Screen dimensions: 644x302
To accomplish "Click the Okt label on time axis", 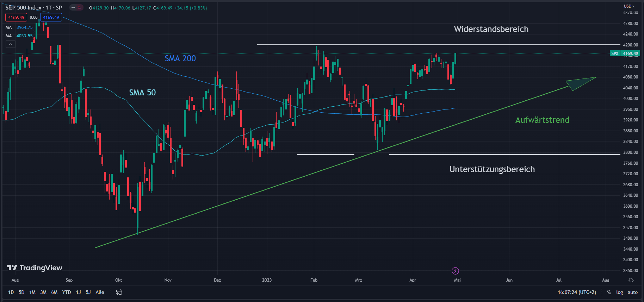I will pos(118,280).
